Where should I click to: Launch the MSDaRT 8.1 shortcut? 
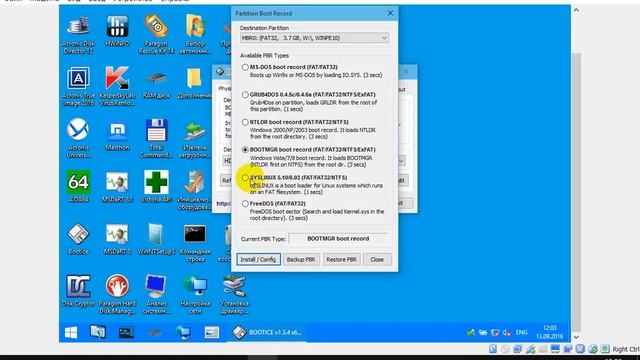click(x=117, y=187)
